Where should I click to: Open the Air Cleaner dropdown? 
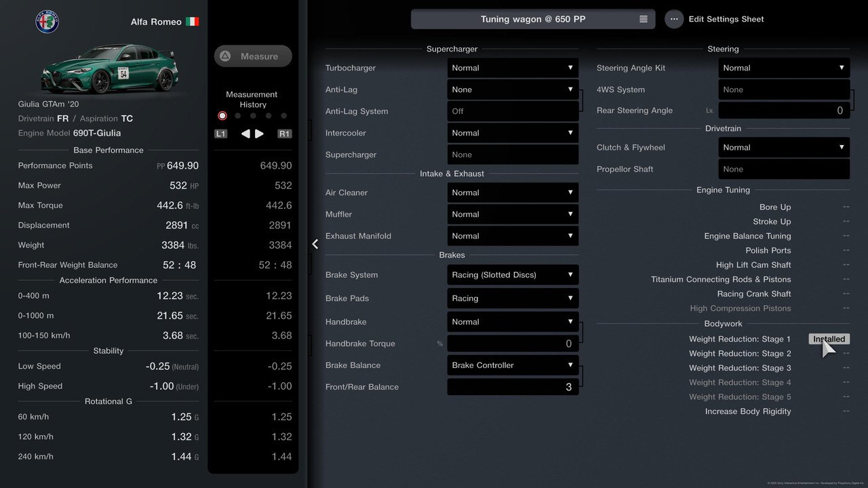(513, 192)
